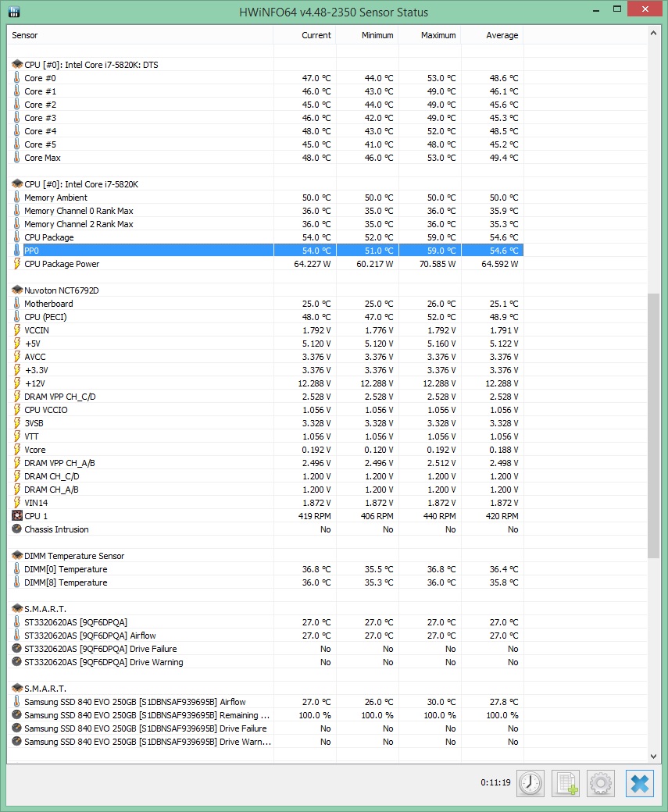This screenshot has width=668, height=812.
Task: Click the icon beside ST3320620AS Drive Failure
Action: click(16, 649)
